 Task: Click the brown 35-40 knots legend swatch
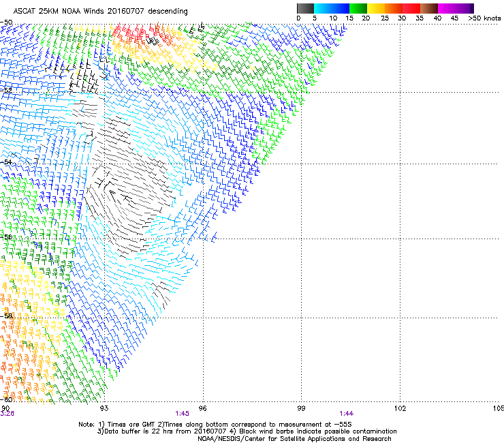pos(429,8)
